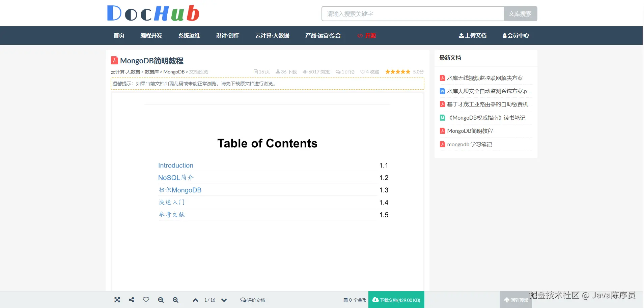Viewport: 644px width, 308px height.
Task: Zoom in the document with the magnifier-plus icon
Action: 175,300
